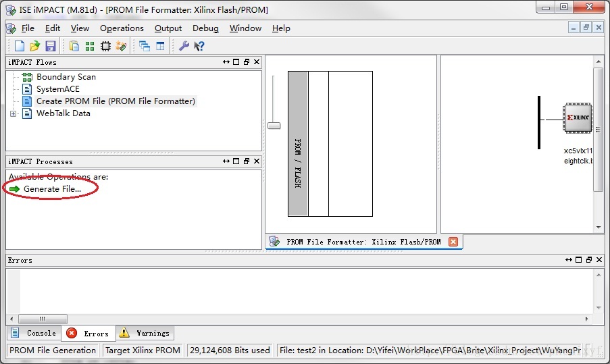Open preferences with the wrench icon
Viewport: 610px width, 364px height.
pyautogui.click(x=184, y=46)
